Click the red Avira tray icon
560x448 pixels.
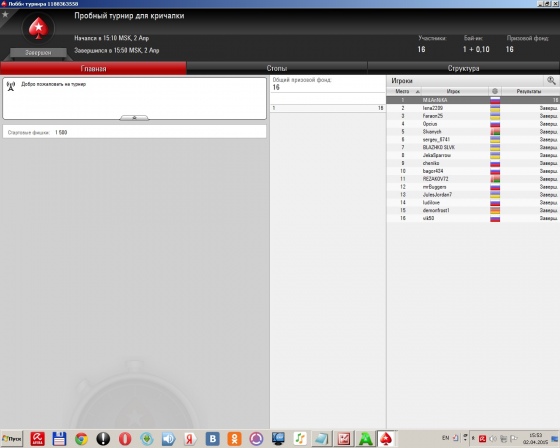[482, 438]
